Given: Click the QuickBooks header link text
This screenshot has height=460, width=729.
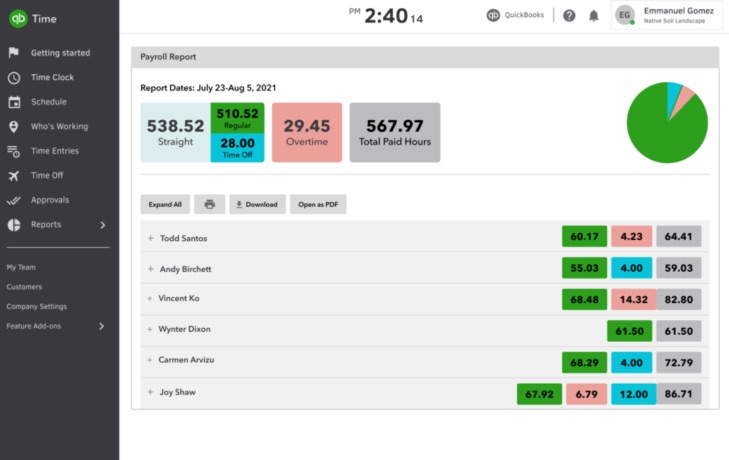Looking at the screenshot, I should coord(524,15).
